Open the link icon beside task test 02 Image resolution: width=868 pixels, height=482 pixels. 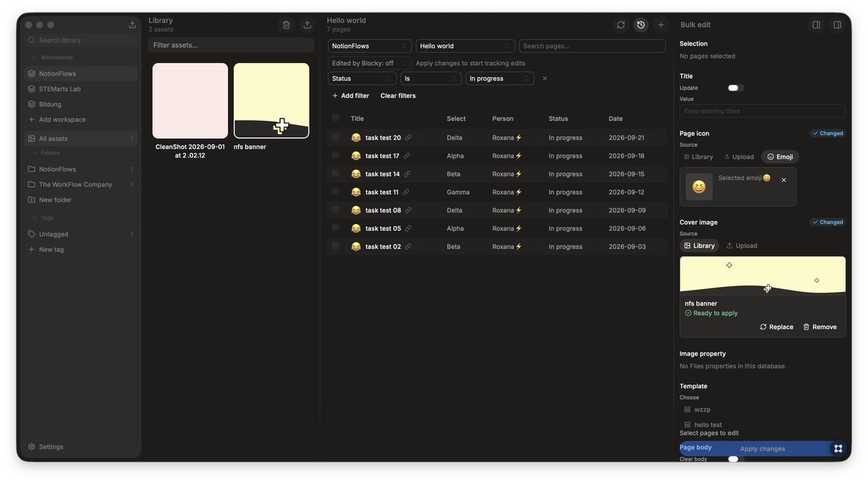(408, 246)
